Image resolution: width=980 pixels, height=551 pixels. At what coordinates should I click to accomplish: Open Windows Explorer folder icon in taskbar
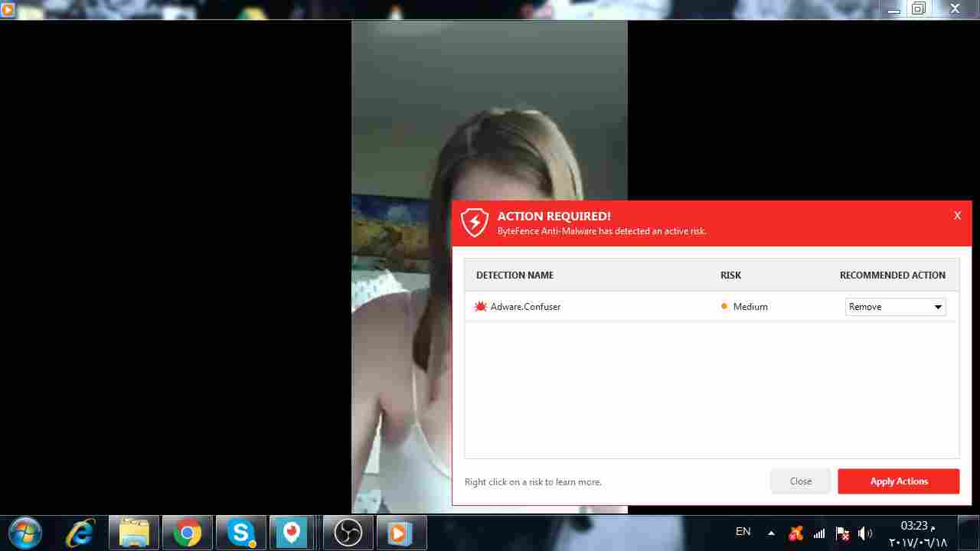coord(134,533)
